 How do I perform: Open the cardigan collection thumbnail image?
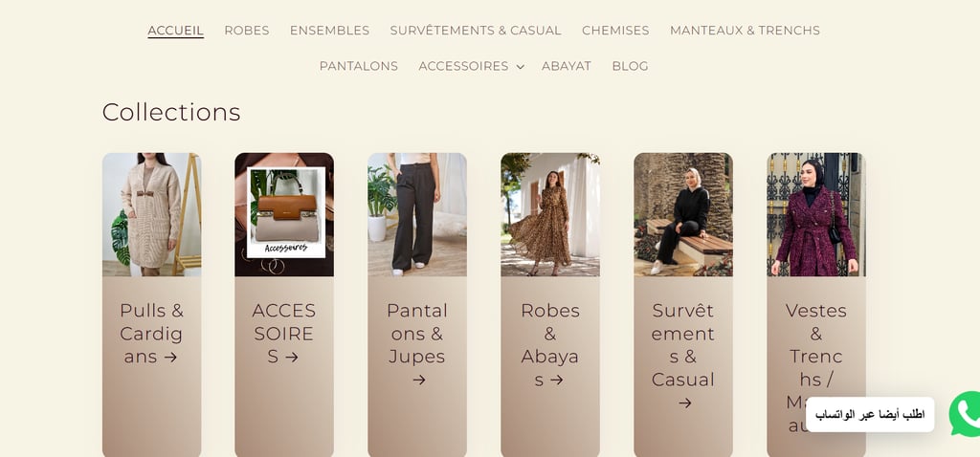click(x=152, y=214)
